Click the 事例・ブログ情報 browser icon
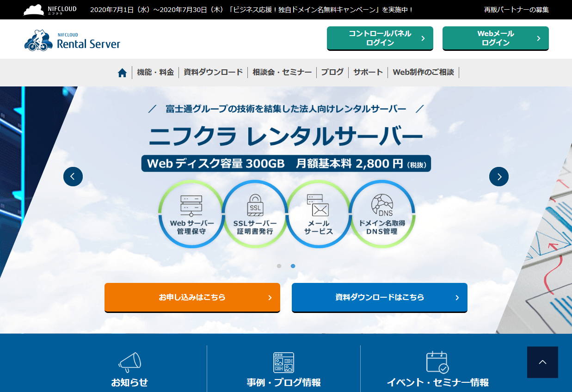 [283, 362]
